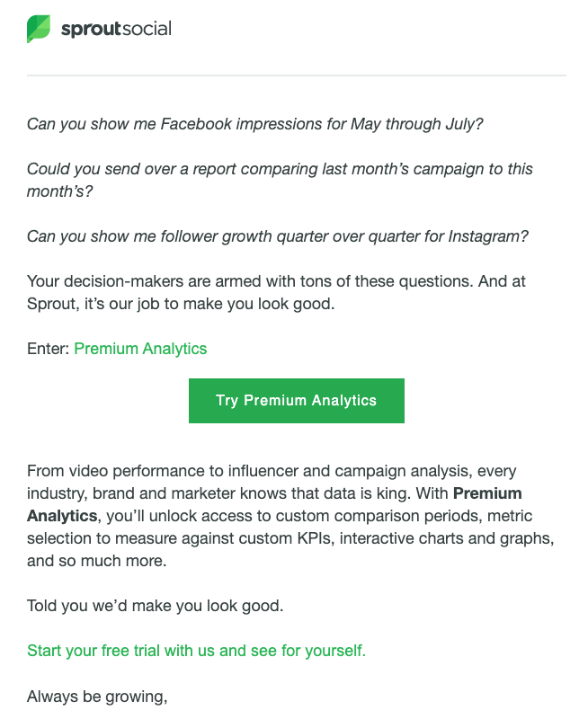Click the 'Enter:' label text
The width and height of the screenshot is (588, 719).
pyautogui.click(x=48, y=349)
